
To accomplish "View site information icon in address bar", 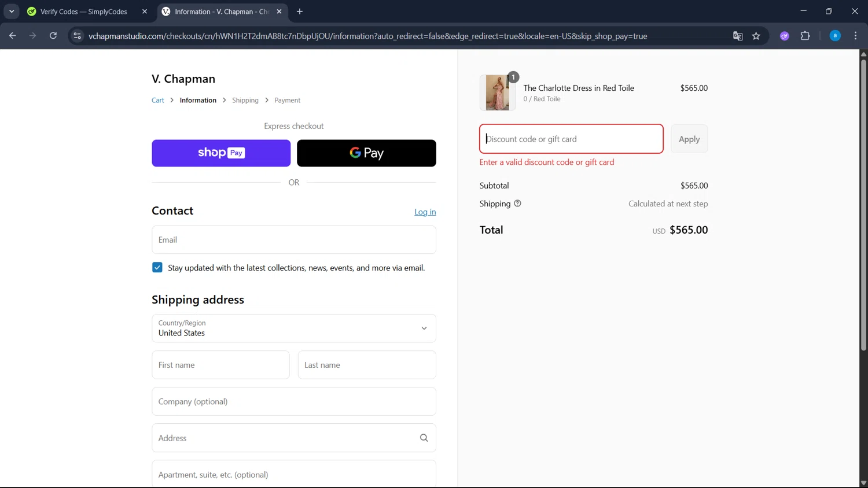I will pyautogui.click(x=77, y=36).
